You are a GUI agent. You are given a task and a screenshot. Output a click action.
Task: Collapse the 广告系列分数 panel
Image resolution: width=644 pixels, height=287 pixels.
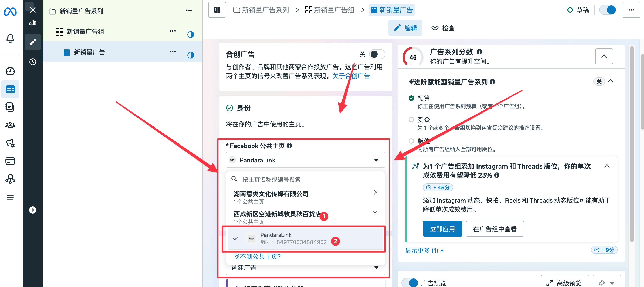(604, 56)
